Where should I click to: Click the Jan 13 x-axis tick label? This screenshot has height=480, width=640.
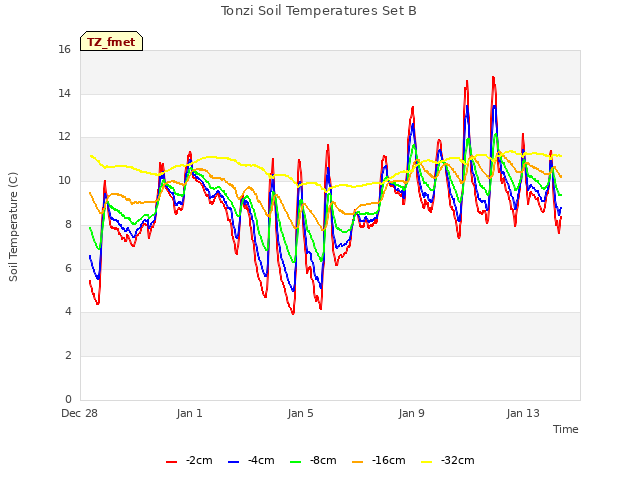tap(523, 413)
